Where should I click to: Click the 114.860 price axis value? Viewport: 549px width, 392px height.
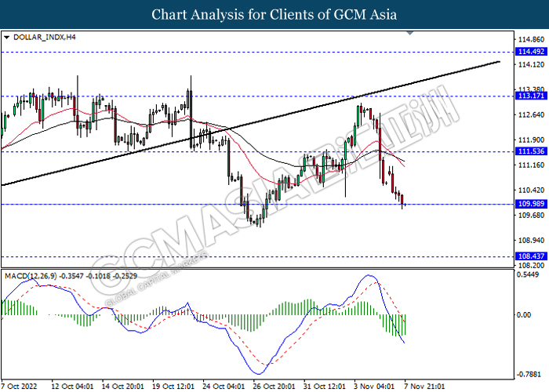click(x=531, y=39)
